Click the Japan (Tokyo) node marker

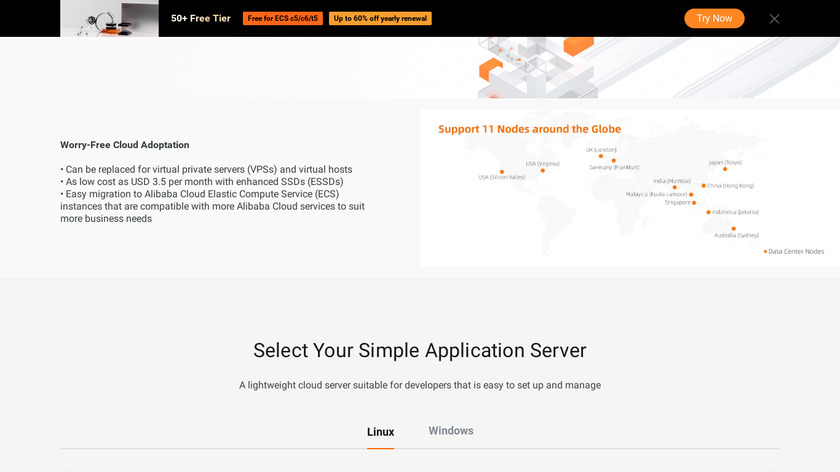[x=725, y=169]
